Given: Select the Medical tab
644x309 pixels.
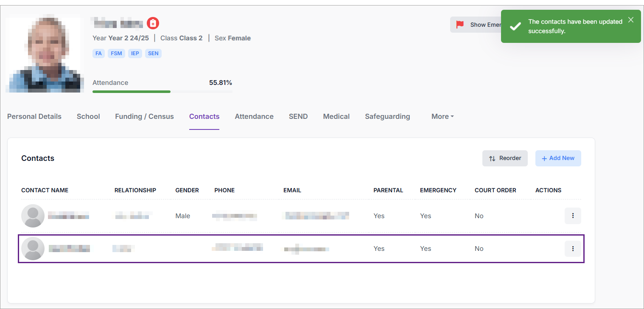Looking at the screenshot, I should pyautogui.click(x=336, y=116).
